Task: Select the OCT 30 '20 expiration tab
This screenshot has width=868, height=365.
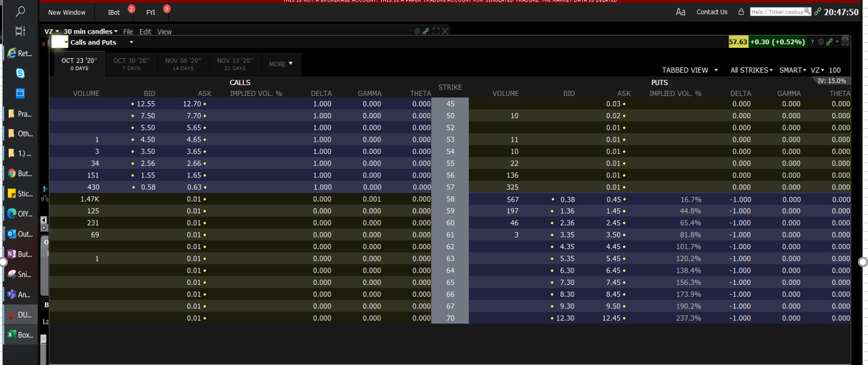Action: pyautogui.click(x=131, y=64)
